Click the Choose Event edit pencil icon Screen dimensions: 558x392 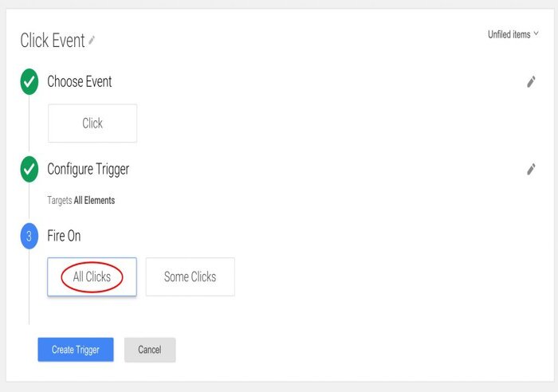click(x=531, y=82)
